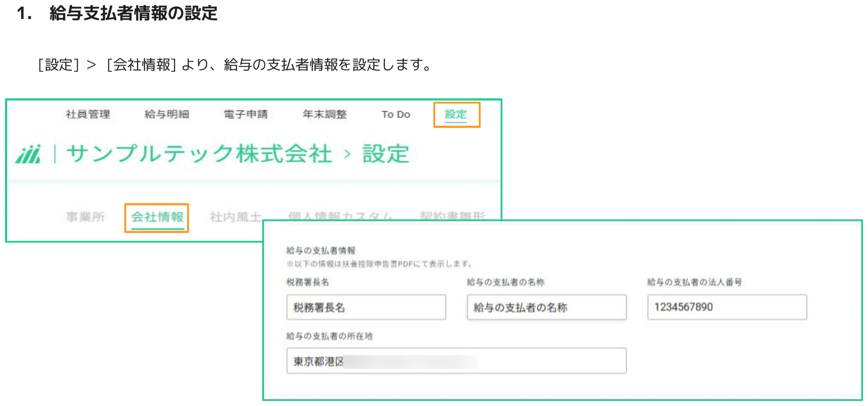Open the To Do menu

click(x=396, y=115)
